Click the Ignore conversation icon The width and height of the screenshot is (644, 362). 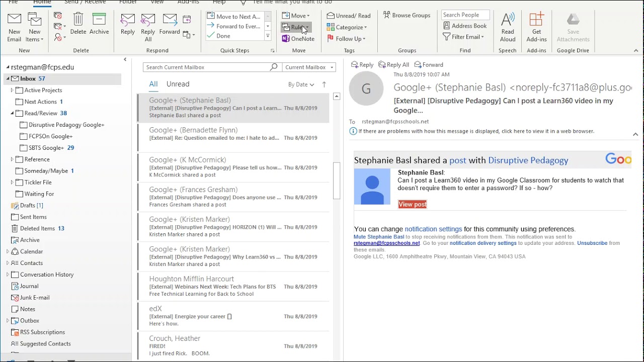point(58,16)
